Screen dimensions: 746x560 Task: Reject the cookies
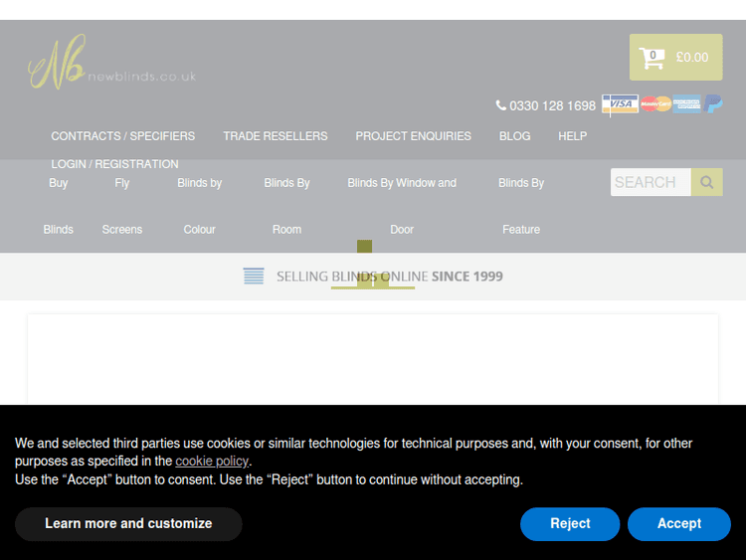570,523
